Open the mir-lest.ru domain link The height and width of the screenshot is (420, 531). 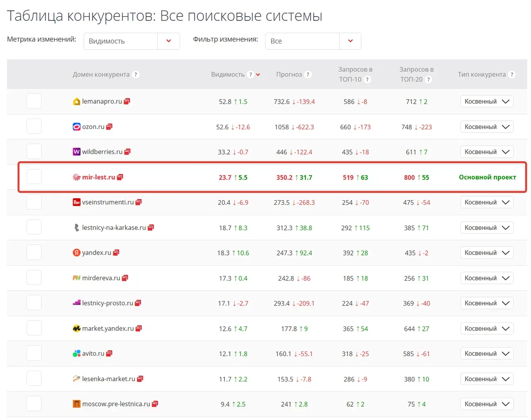98,177
